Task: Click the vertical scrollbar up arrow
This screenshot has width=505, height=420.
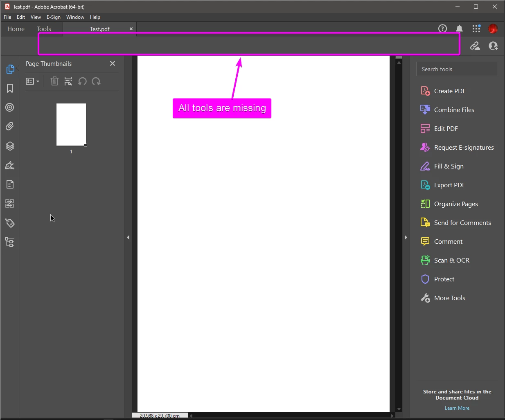Action: click(x=399, y=63)
